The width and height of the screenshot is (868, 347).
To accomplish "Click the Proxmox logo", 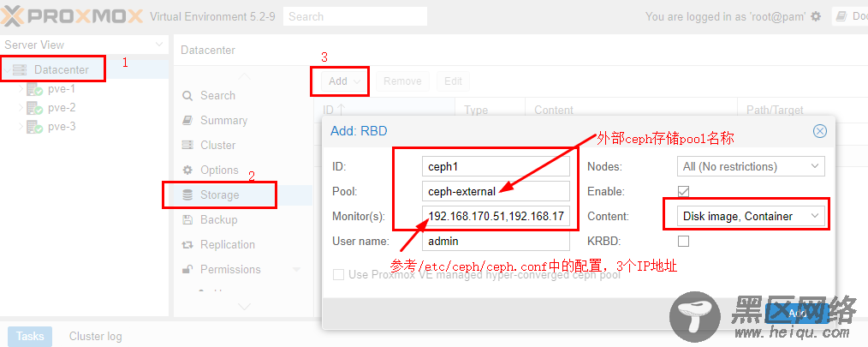I will [x=72, y=16].
